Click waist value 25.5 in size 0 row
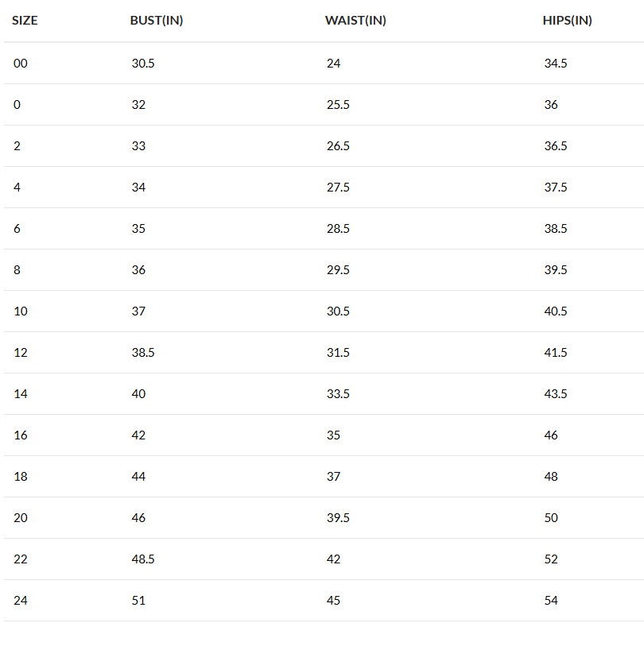Viewport: 644px width, 646px height. 338,105
